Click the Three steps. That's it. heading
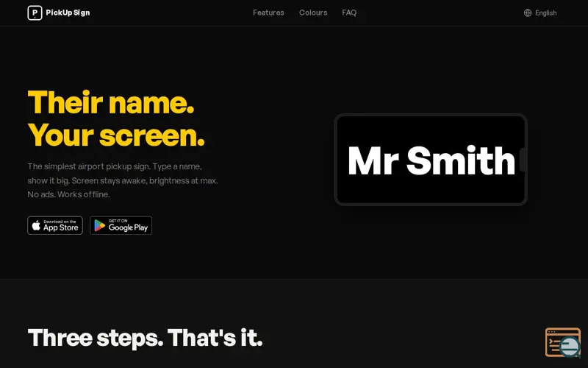Screen dimensions: 588x368 [145, 338]
